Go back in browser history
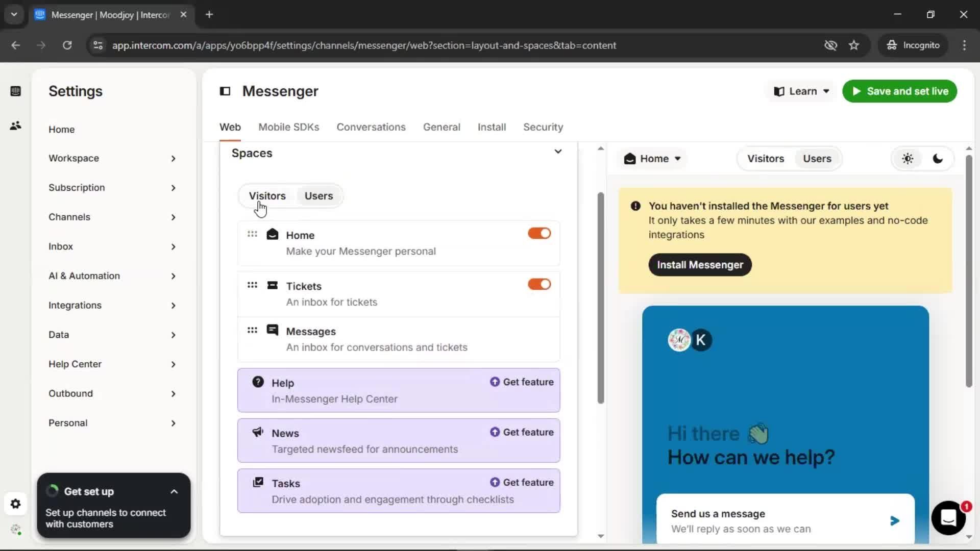Screen dimensions: 980x551 point(16,45)
